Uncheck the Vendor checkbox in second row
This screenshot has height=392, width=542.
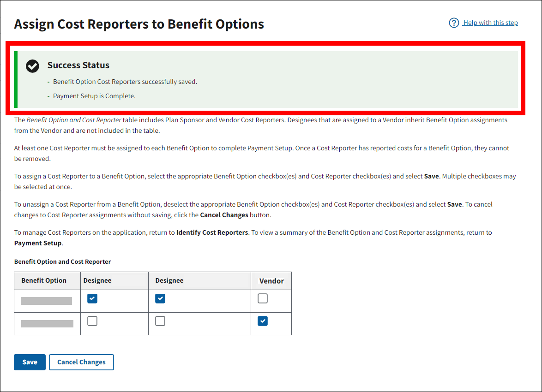[263, 321]
